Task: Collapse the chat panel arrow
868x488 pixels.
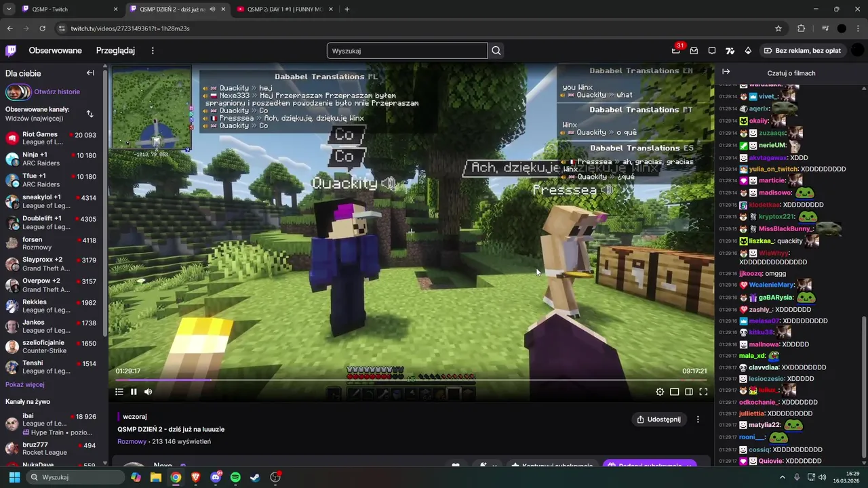Action: coord(726,72)
